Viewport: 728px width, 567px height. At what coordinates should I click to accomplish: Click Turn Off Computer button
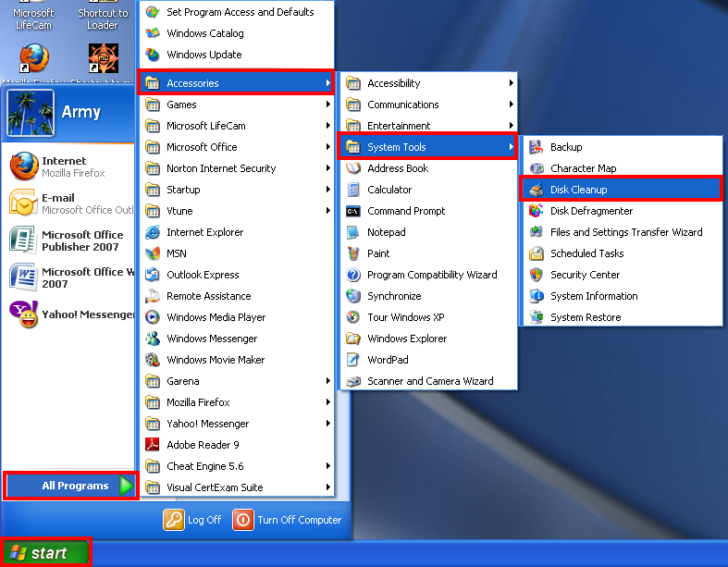(x=288, y=520)
